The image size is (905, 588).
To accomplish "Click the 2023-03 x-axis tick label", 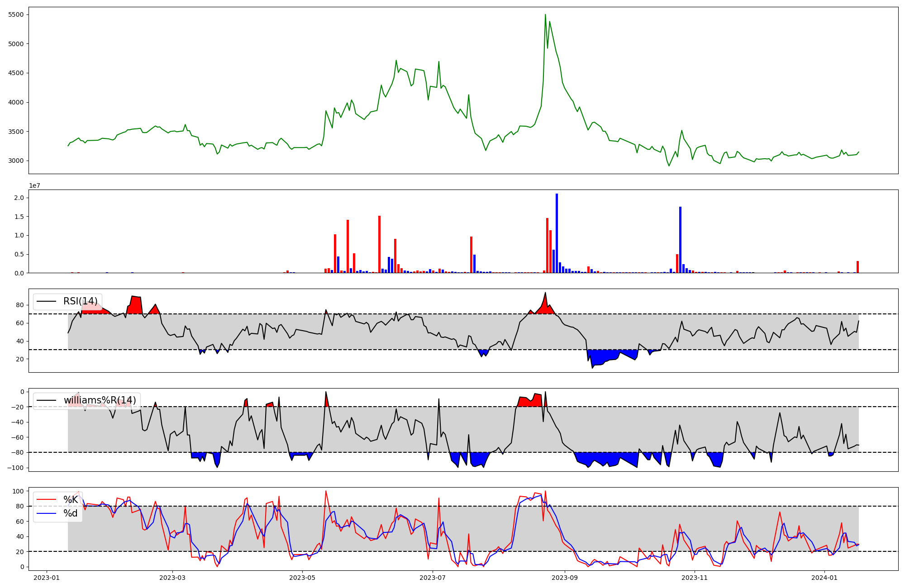I will 172,578.
